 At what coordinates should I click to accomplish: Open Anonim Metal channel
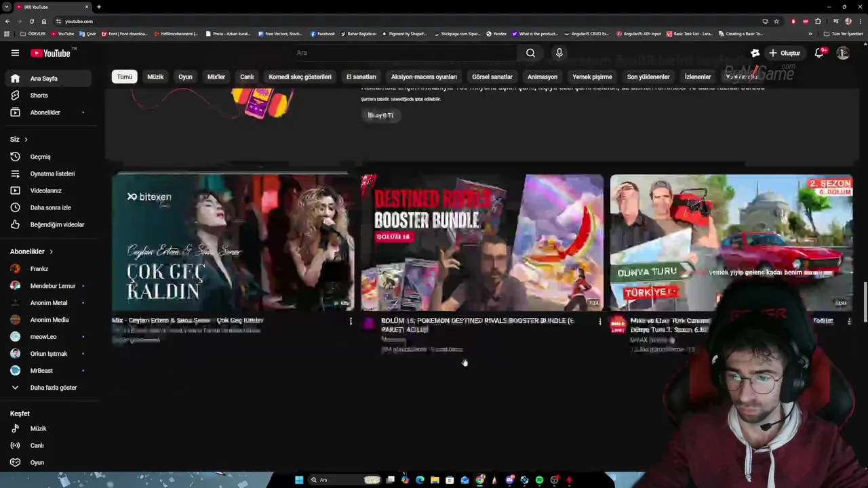tap(47, 303)
